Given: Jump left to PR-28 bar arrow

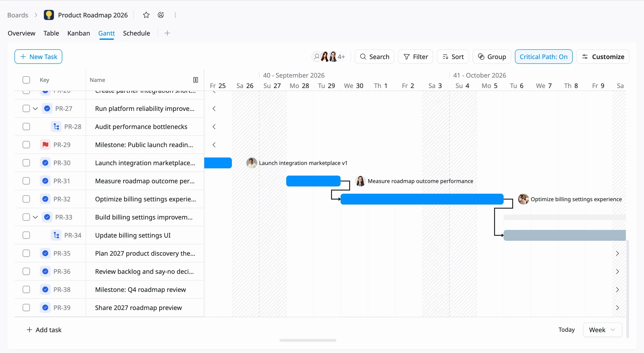Looking at the screenshot, I should point(214,127).
